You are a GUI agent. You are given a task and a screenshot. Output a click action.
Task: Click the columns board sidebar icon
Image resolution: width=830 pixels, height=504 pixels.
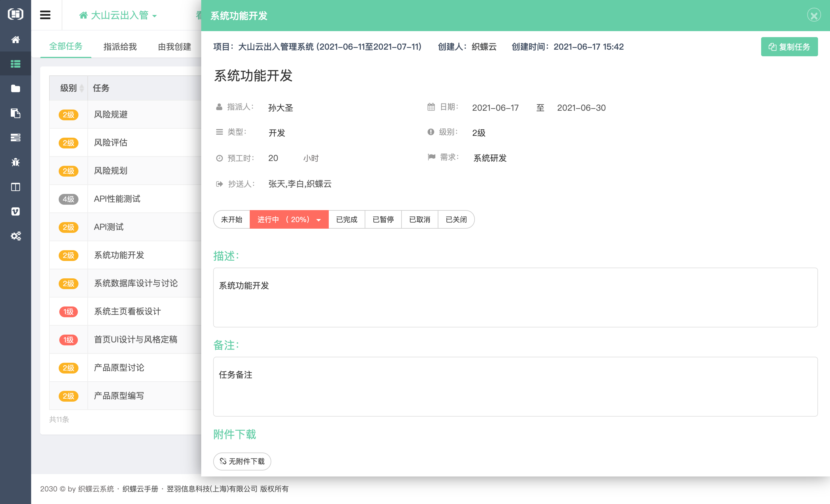(x=16, y=187)
